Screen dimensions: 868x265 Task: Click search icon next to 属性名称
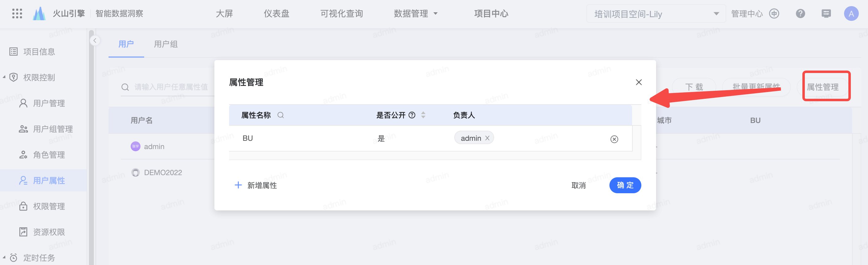280,115
